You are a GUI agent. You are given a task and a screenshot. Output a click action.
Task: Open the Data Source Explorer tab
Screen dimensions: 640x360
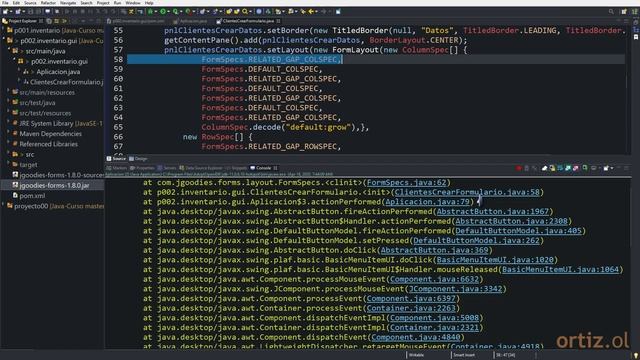point(201,168)
